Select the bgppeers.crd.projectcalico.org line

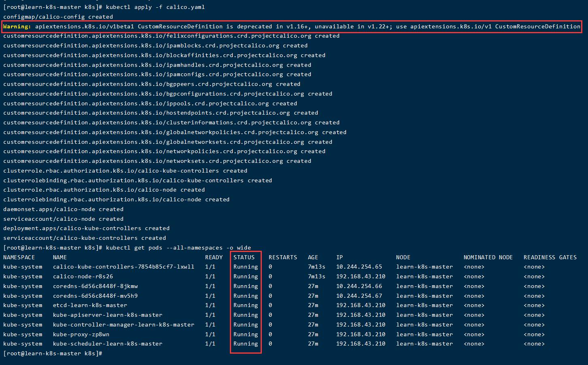point(152,84)
